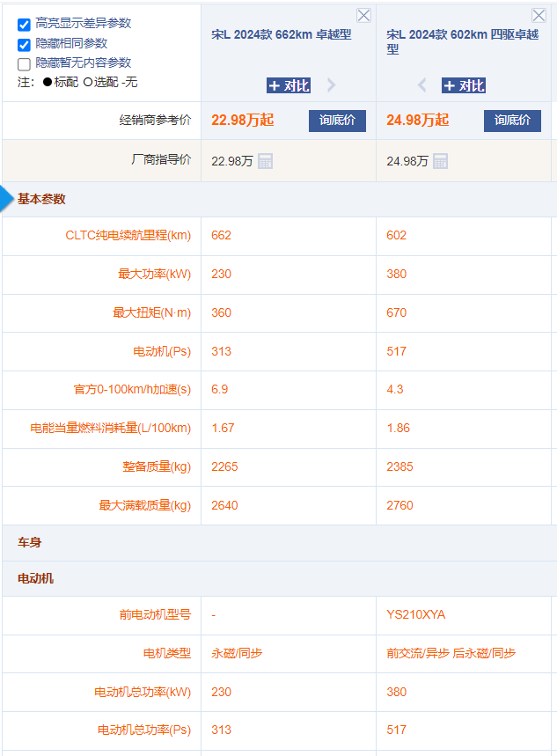Open 宋L 2024款 662km 卓越型 link

point(282,34)
